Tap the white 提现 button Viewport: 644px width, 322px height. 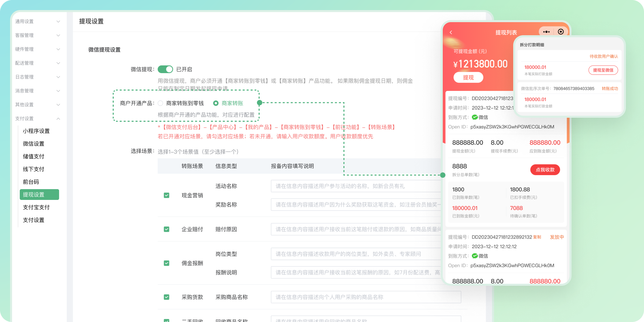pyautogui.click(x=468, y=77)
